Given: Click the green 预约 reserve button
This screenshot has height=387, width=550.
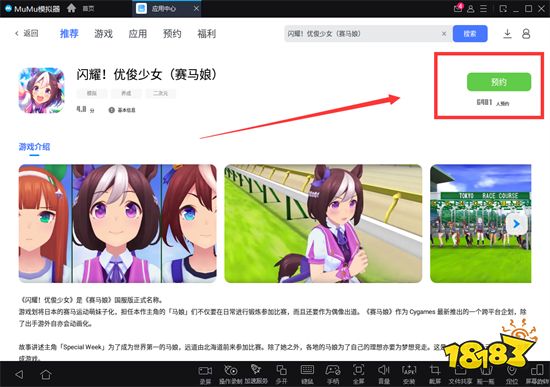Looking at the screenshot, I should (499, 82).
